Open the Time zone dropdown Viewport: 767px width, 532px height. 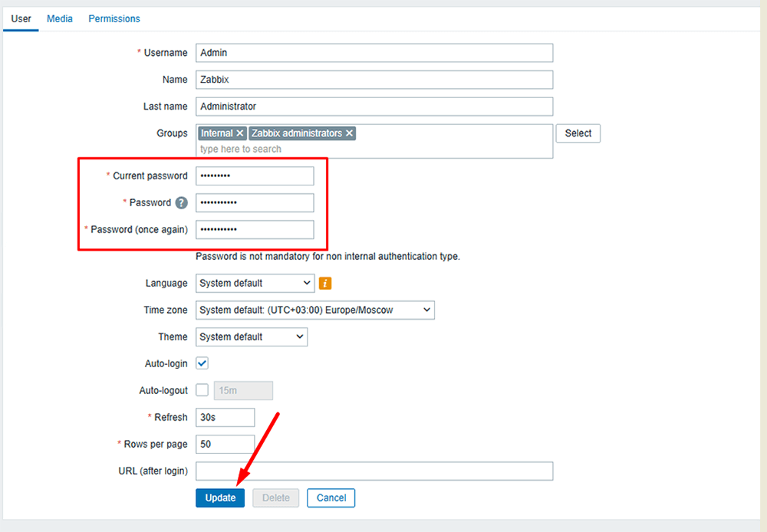pos(315,310)
